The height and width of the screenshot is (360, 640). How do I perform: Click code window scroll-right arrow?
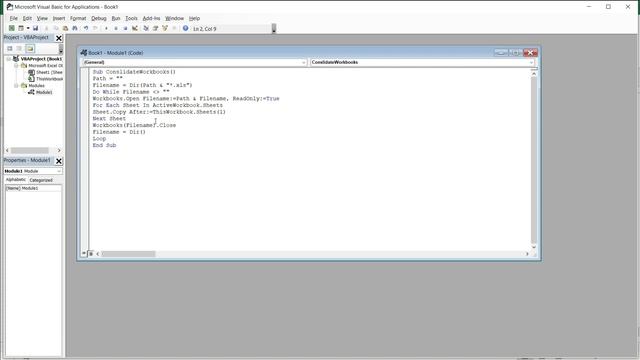tap(527, 254)
